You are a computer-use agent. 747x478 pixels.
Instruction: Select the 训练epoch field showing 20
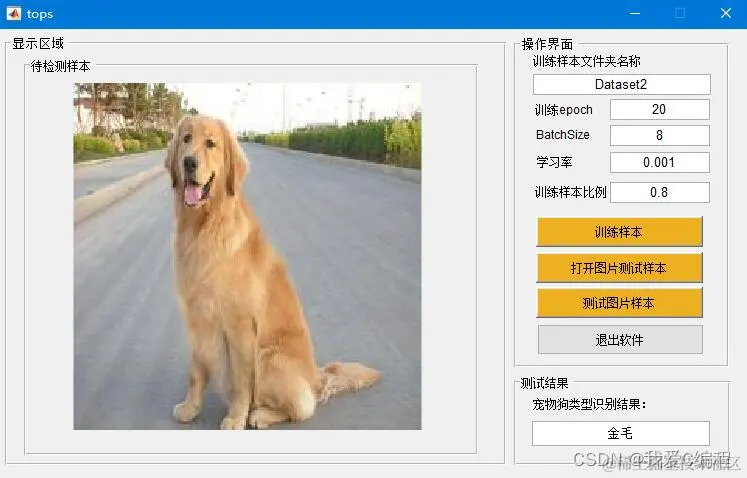(659, 110)
